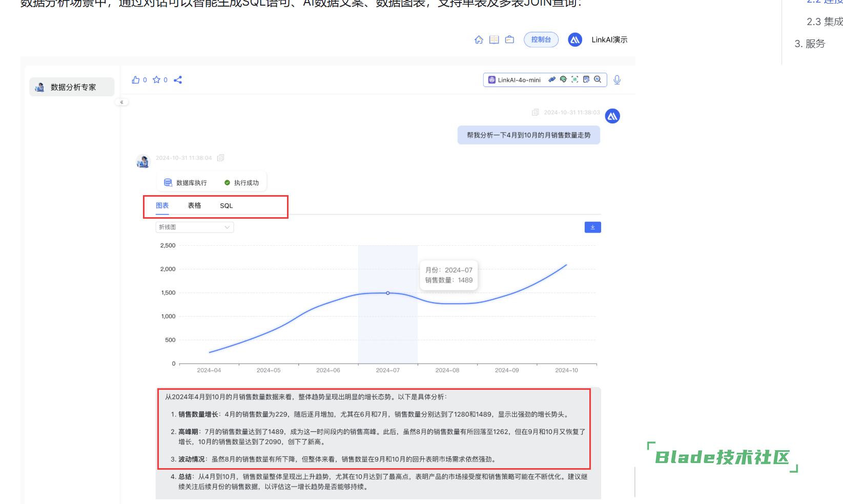The image size is (843, 504).
Task: Click the blue link plugin icon
Action: pyautogui.click(x=552, y=79)
